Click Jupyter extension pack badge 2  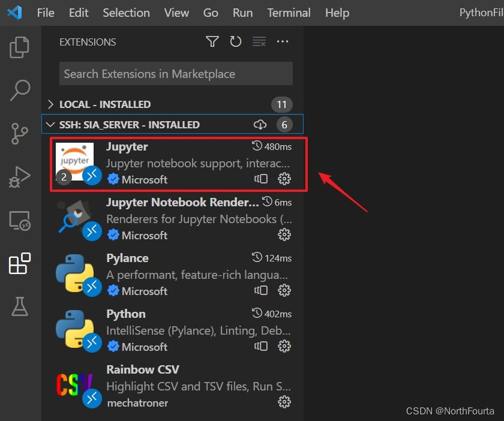pyautogui.click(x=64, y=177)
